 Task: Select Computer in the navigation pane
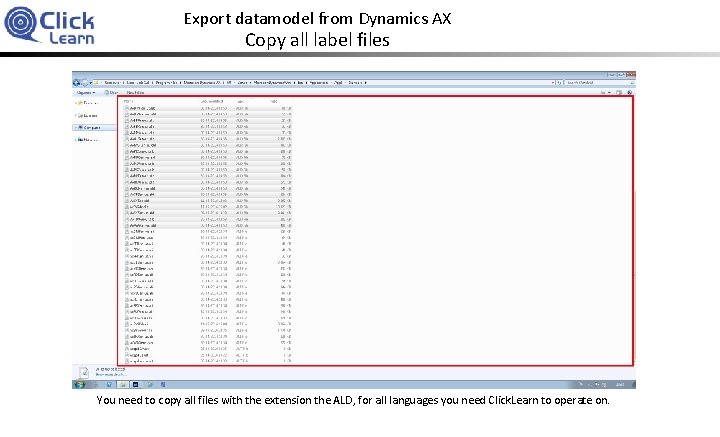pyautogui.click(x=89, y=128)
